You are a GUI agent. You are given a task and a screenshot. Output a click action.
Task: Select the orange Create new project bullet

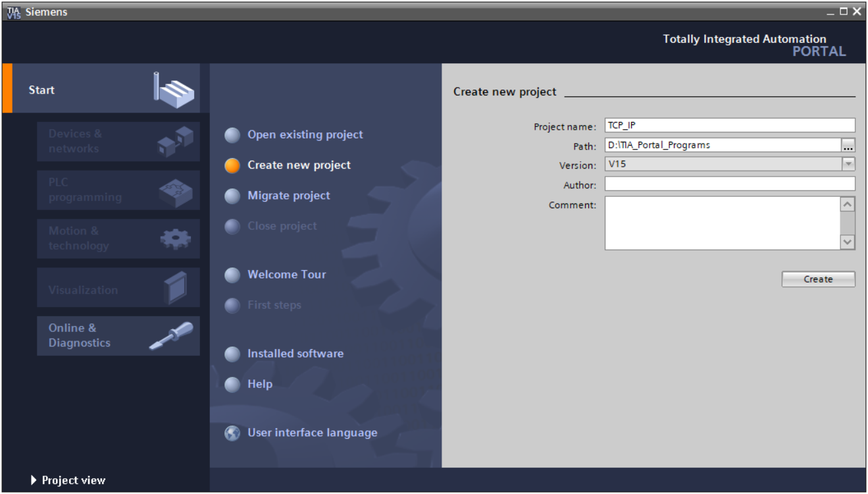[x=232, y=165]
